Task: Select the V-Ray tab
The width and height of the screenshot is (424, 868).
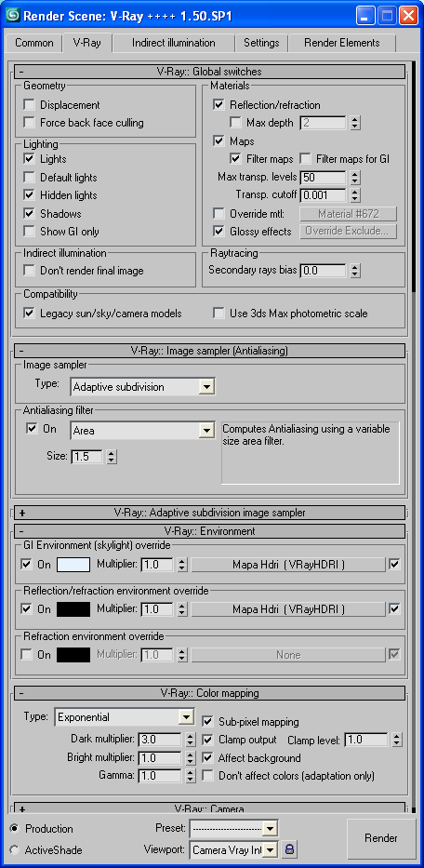Action: (x=86, y=43)
